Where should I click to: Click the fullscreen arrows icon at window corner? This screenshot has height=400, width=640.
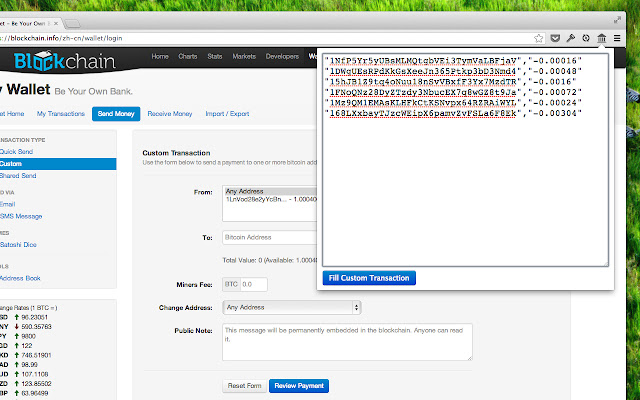pos(618,20)
